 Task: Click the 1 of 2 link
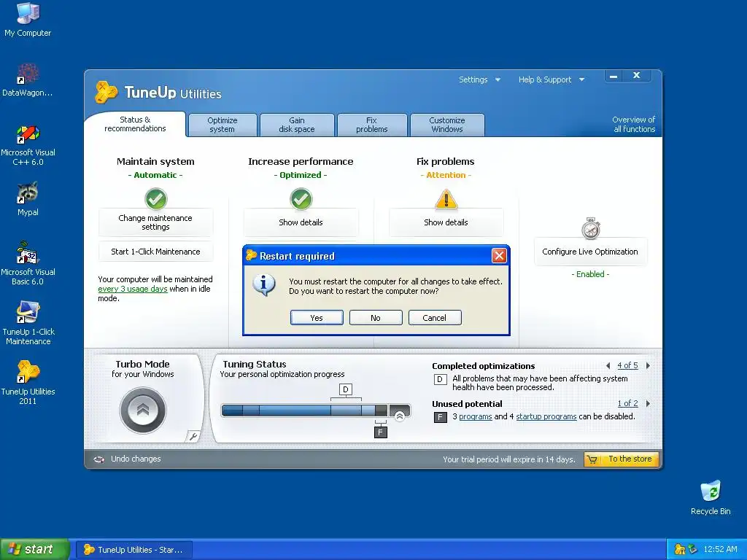627,403
